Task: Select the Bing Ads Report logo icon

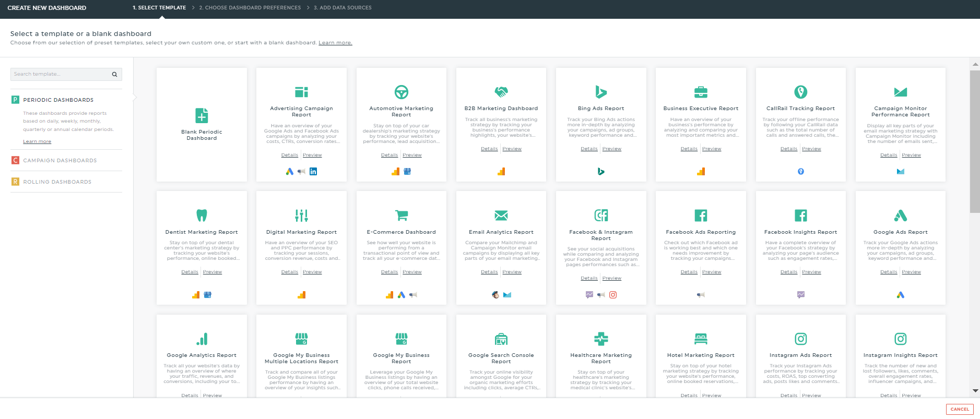Action: (601, 92)
